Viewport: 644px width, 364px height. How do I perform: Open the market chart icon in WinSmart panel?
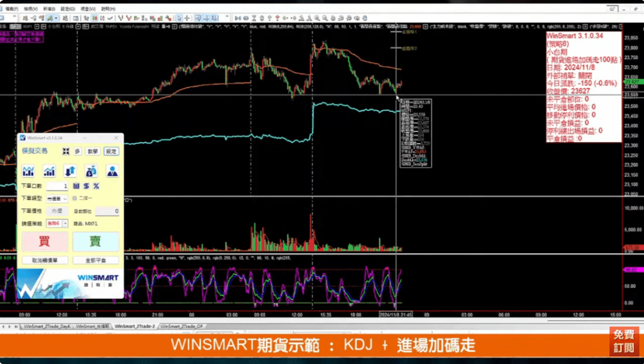pos(28,171)
